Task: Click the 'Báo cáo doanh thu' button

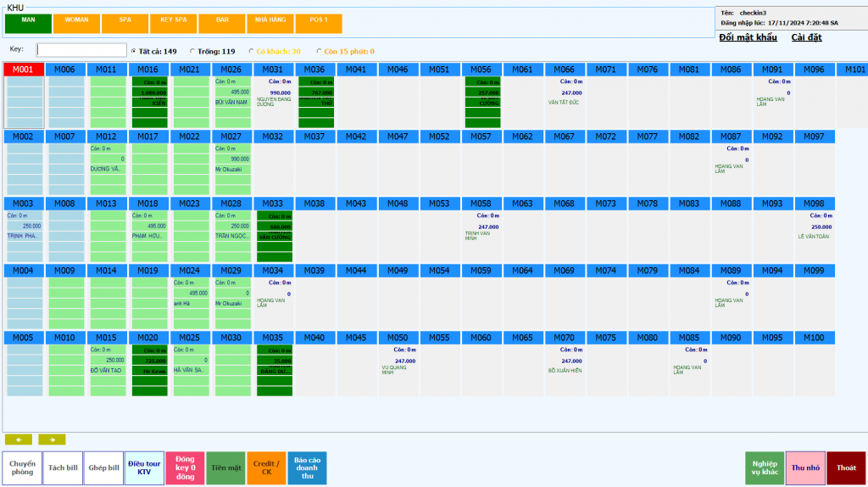Action: pos(307,467)
